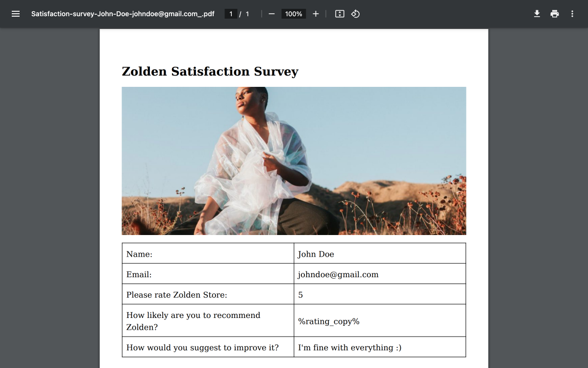Select the 100% zoom level display
The height and width of the screenshot is (368, 588).
click(x=293, y=14)
